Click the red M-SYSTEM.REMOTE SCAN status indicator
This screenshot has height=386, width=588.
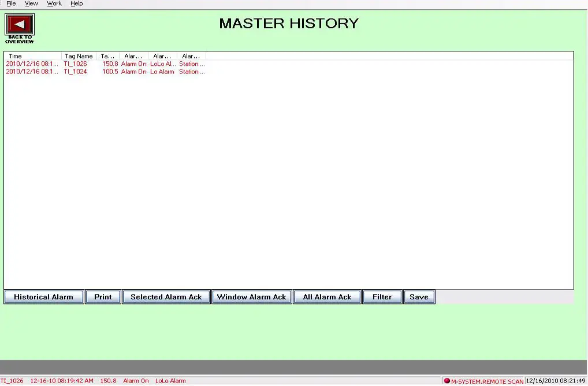pos(447,381)
